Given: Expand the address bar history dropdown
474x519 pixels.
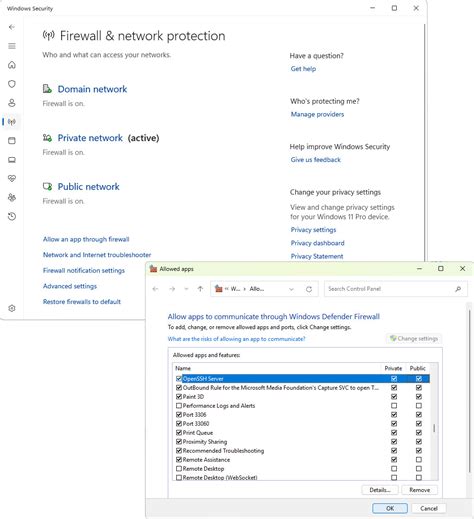Looking at the screenshot, I should [x=291, y=289].
